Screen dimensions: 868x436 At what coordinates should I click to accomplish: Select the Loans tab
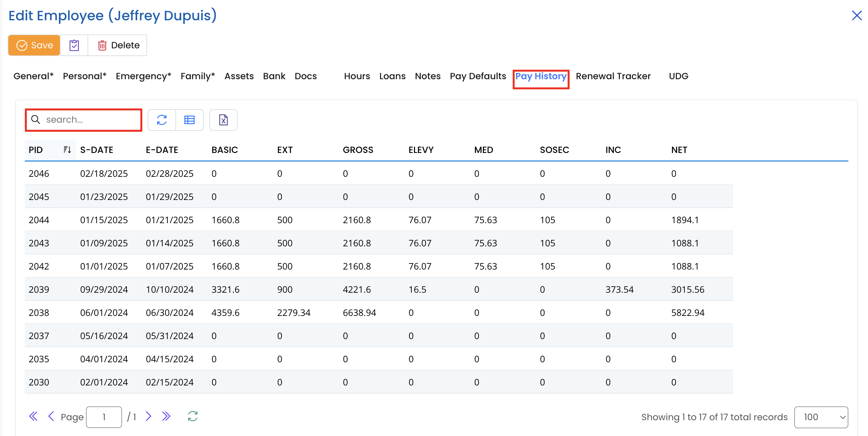pyautogui.click(x=392, y=76)
